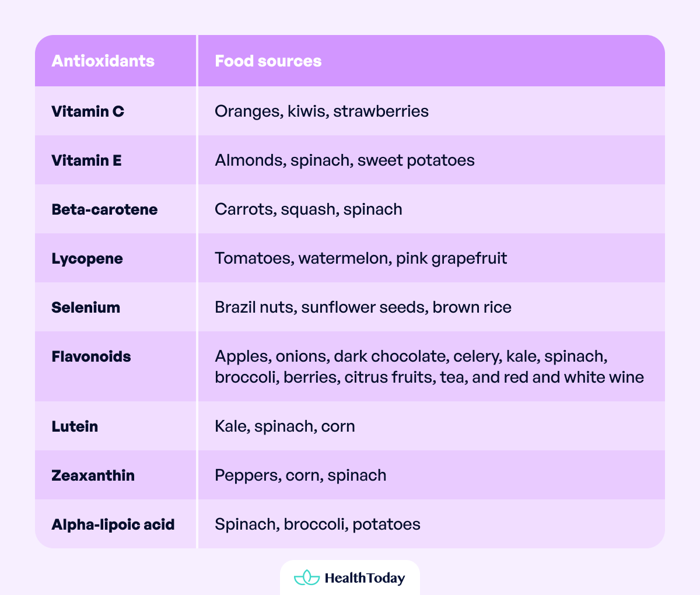The width and height of the screenshot is (700, 595).
Task: Click the Zeaxanthin row label
Action: click(x=93, y=475)
